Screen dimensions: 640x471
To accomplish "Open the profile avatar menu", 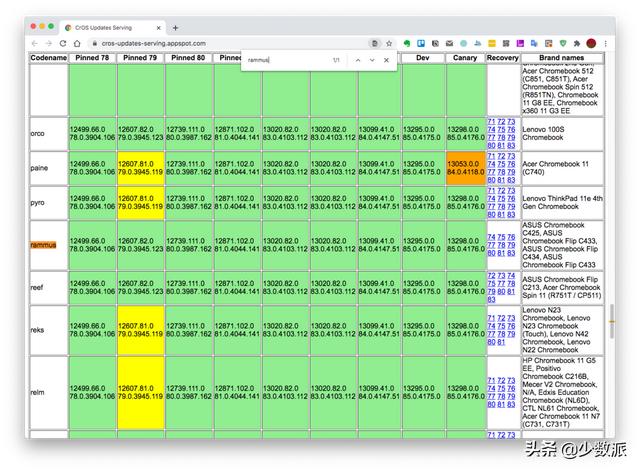I will coord(591,43).
